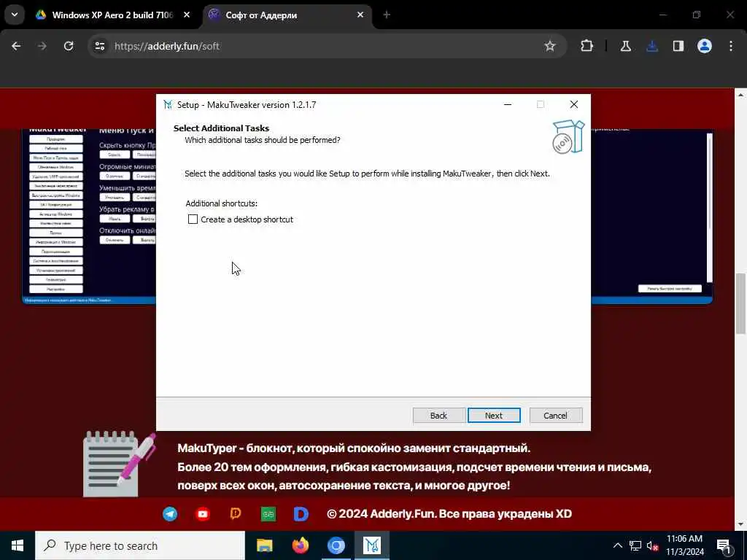747x560 pixels.
Task: Select MakuTweaker setup taskbar icon
Action: 371,545
